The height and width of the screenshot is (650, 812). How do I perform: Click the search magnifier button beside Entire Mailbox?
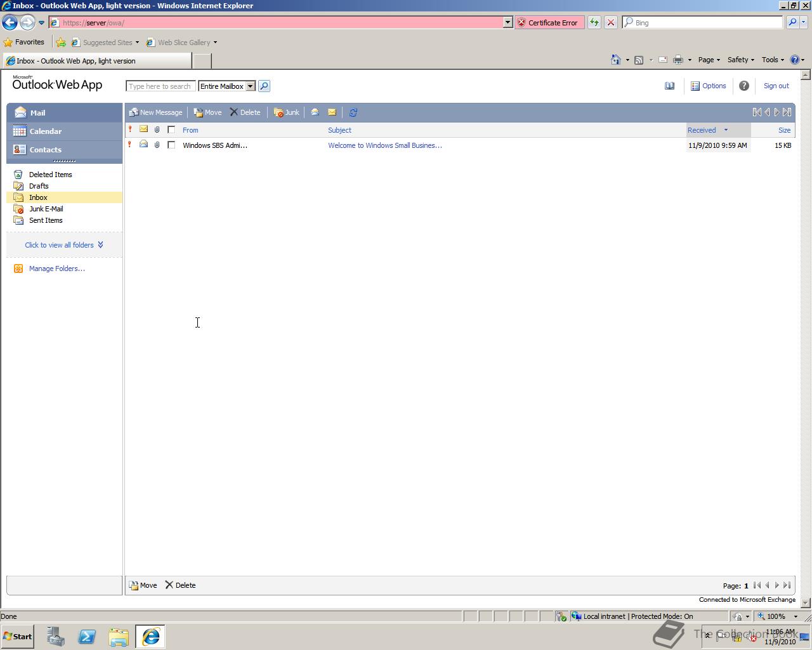coord(265,86)
